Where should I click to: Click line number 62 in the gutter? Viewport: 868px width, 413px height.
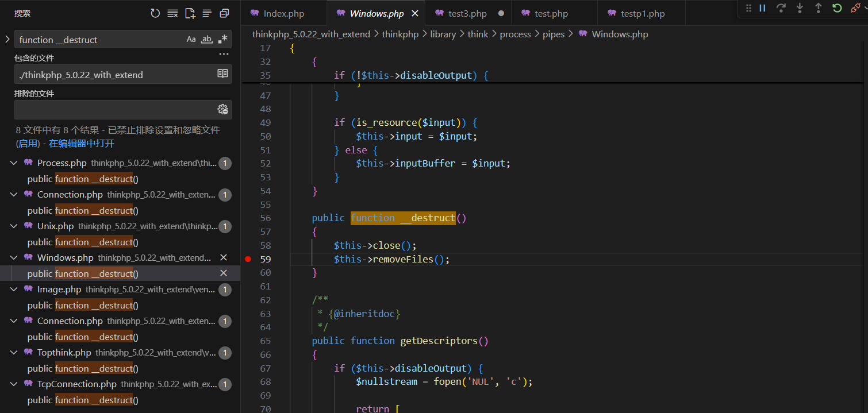[265, 300]
